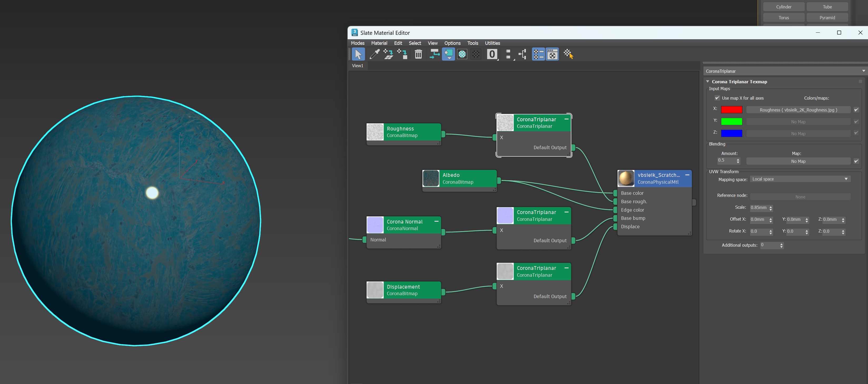Select the Pick Material from Object eyedropper
Screen dimensions: 868x384
[x=374, y=54]
